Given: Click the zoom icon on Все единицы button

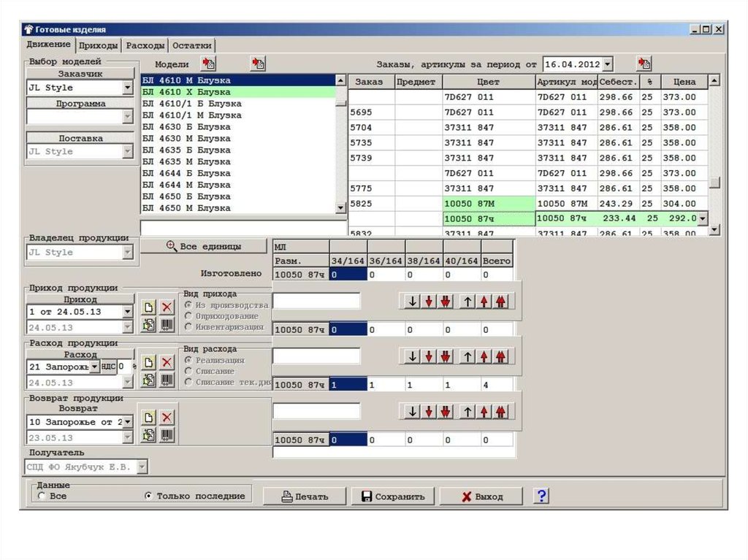Looking at the screenshot, I should click(x=172, y=247).
